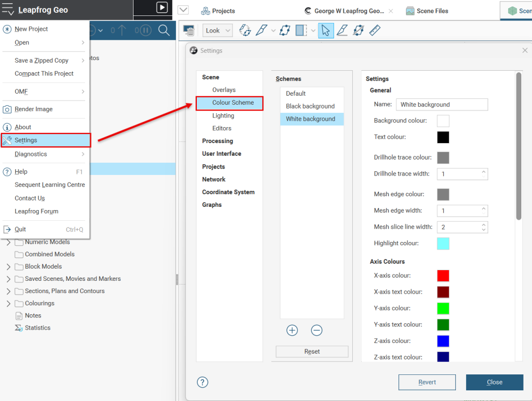532x401 pixels.
Task: Switch to the Scene Files tab
Action: tap(427, 11)
